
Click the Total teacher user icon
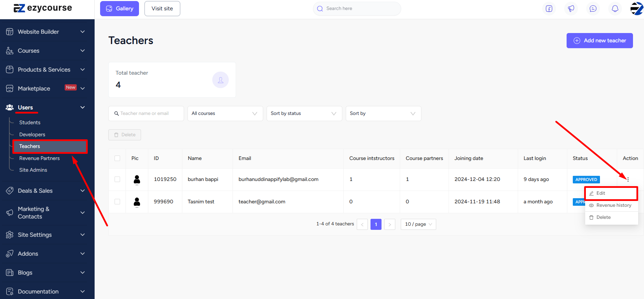tap(221, 80)
